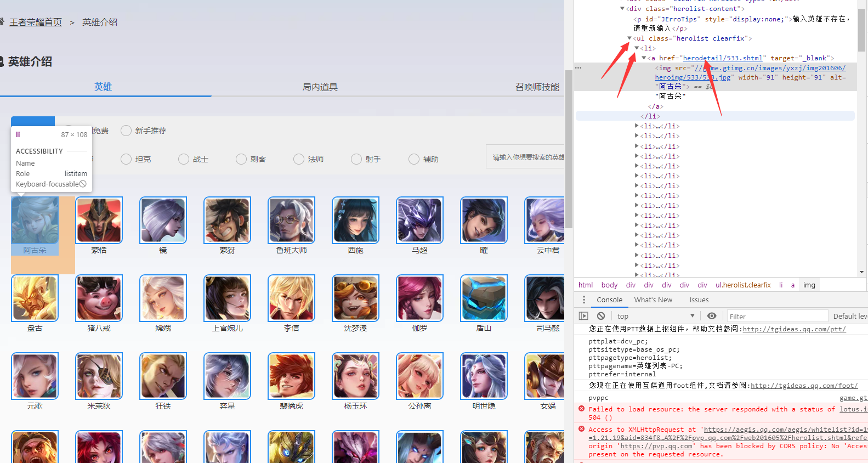This screenshot has width=868, height=463.
Task: Select 新手推荐 radio button
Action: (126, 131)
